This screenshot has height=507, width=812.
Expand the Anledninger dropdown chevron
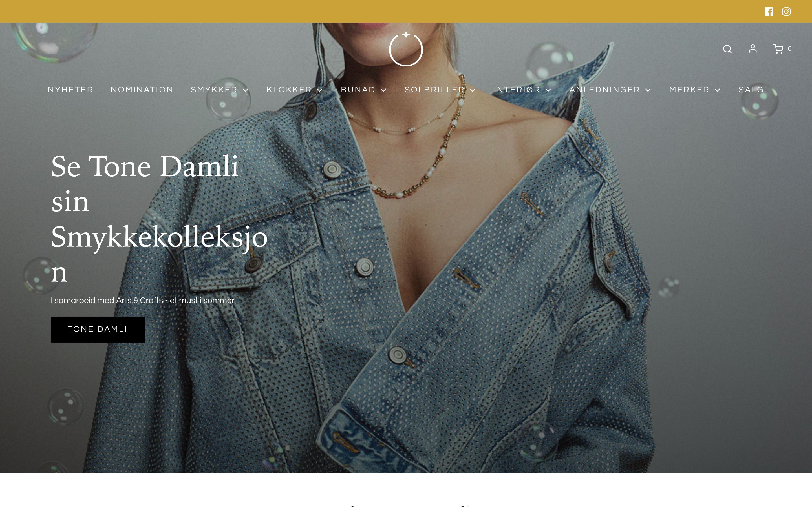pos(648,90)
